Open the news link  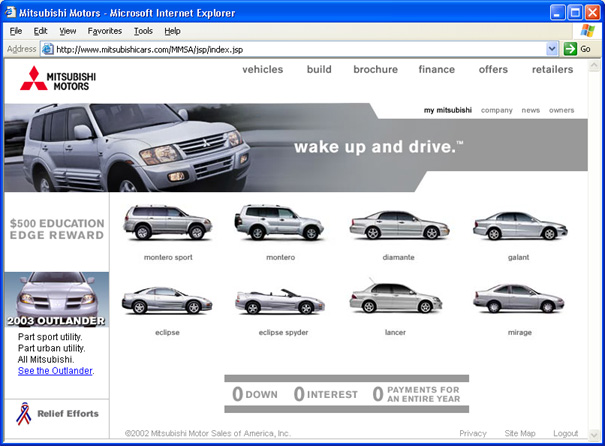pyautogui.click(x=531, y=110)
